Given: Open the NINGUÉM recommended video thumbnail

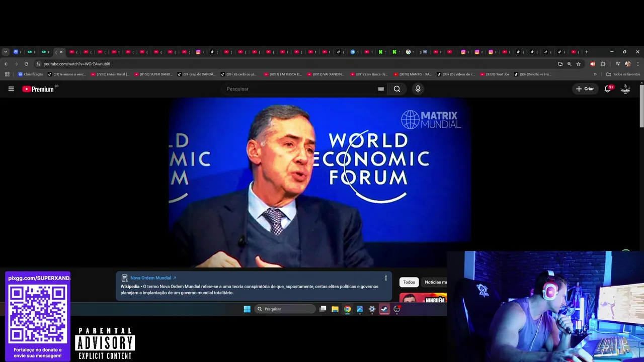Looking at the screenshot, I should (x=423, y=298).
